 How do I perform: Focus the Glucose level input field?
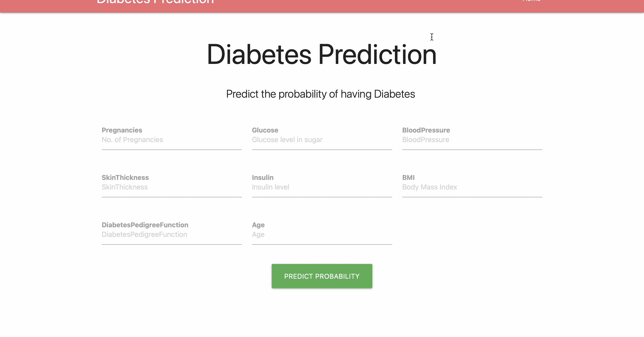(x=322, y=142)
